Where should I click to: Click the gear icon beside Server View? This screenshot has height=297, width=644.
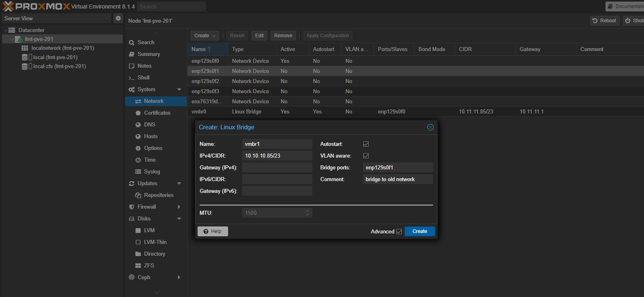118,18
